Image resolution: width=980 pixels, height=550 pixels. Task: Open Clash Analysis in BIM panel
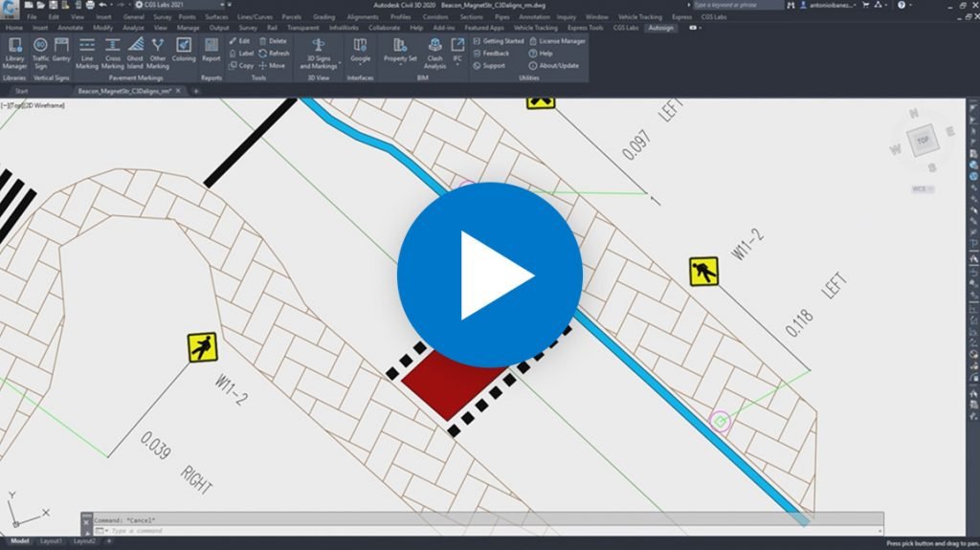[x=434, y=54]
